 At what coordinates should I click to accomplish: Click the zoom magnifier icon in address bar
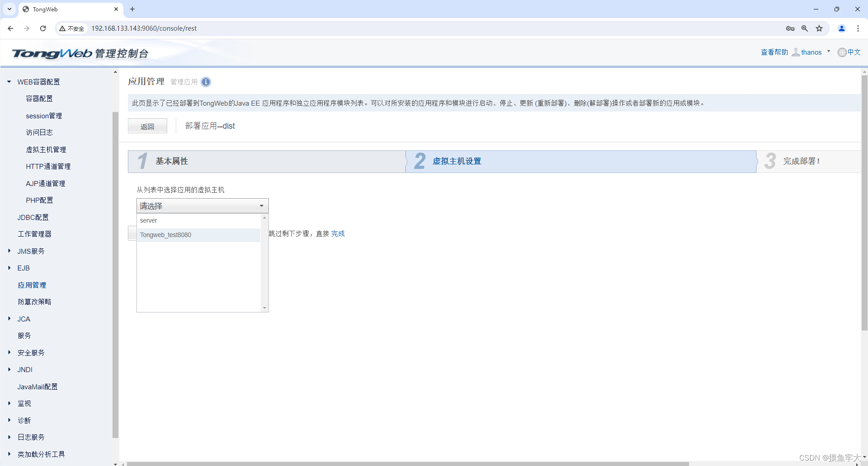pyautogui.click(x=805, y=28)
